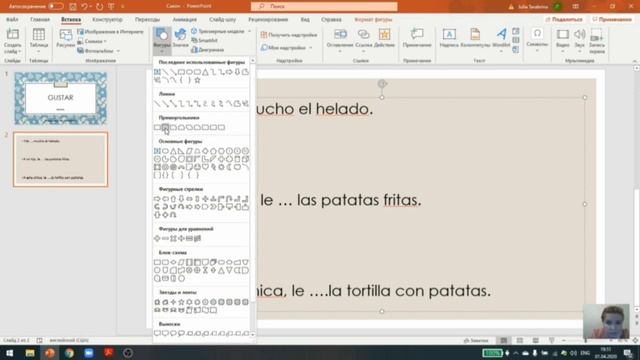Click the Примечания (Comments) button top right
This screenshot has height=360, width=640.
611,20
